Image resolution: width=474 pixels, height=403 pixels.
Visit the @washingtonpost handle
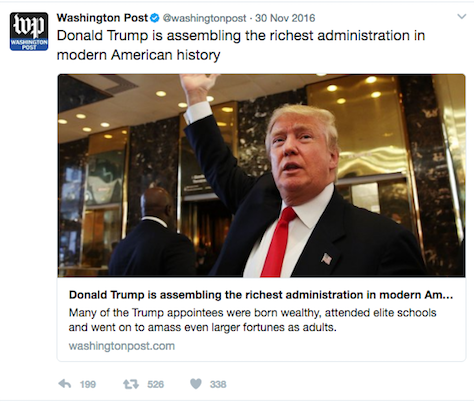click(x=204, y=18)
